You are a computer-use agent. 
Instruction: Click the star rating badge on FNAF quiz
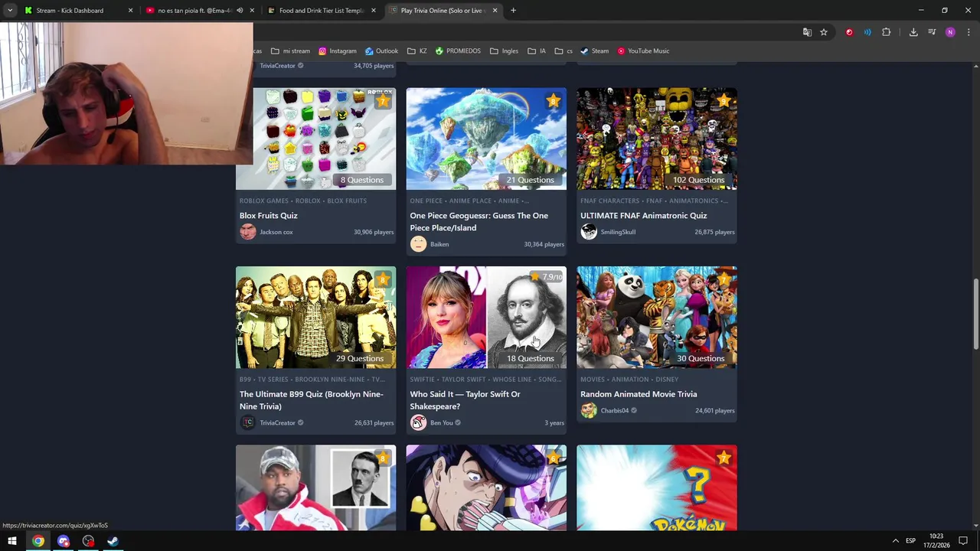(x=724, y=101)
